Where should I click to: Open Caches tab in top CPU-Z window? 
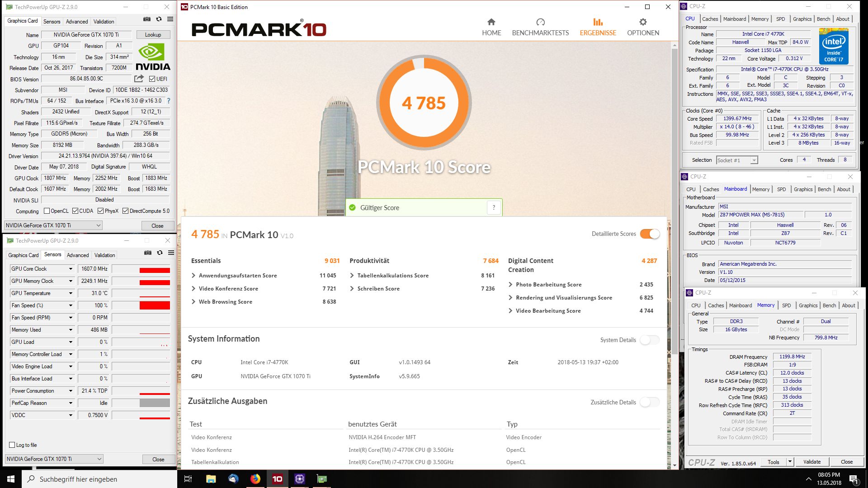pos(710,19)
